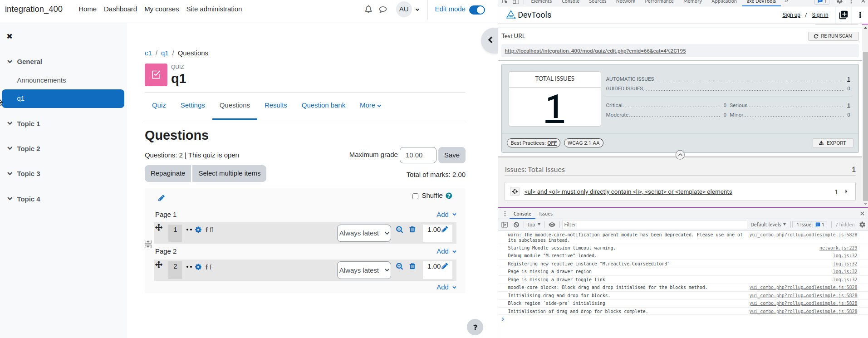Open the bottom Add menu after page 2
The image size is (868, 338).
click(446, 287)
